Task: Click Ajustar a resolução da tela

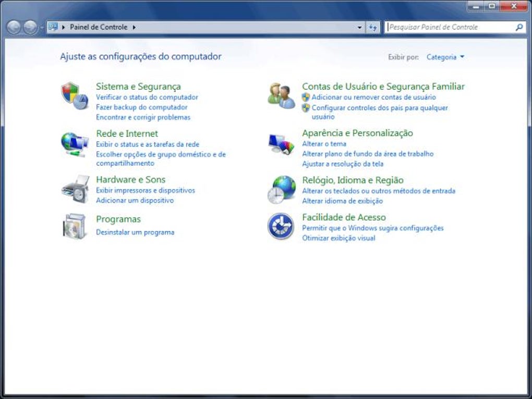Action: 343,164
